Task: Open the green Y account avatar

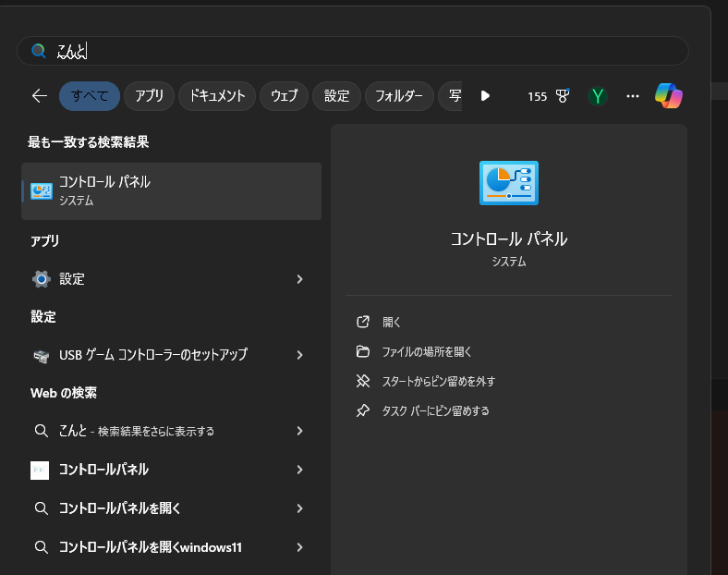Action: [x=598, y=96]
